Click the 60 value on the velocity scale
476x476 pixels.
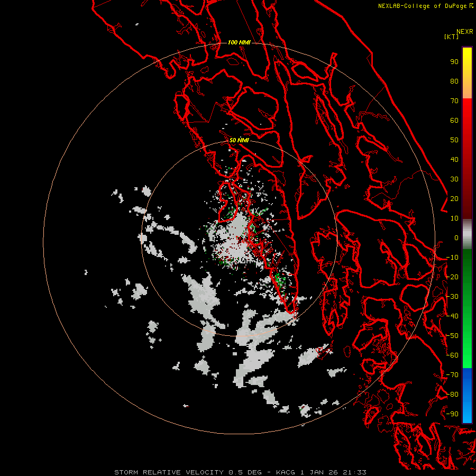(454, 121)
